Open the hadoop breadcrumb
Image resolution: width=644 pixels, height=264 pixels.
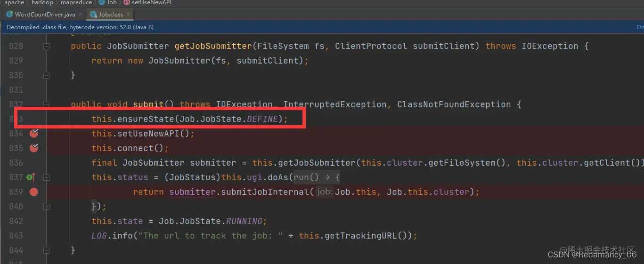pyautogui.click(x=42, y=2)
